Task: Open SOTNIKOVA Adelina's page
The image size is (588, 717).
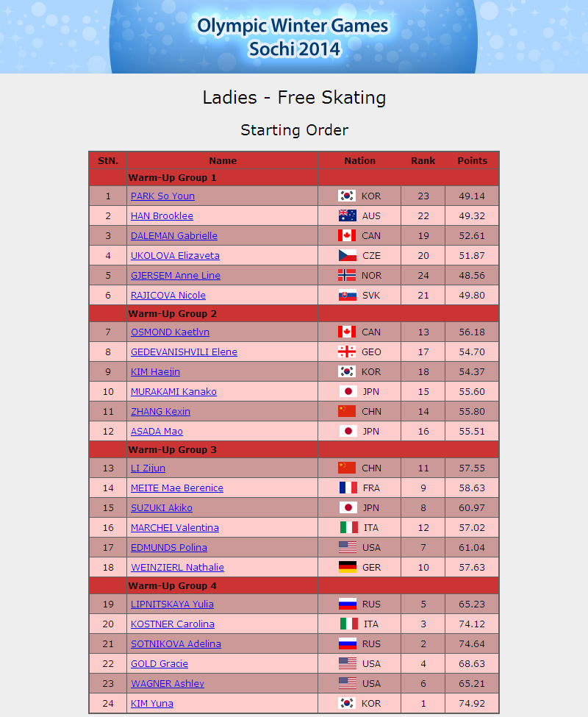Action: (x=176, y=644)
